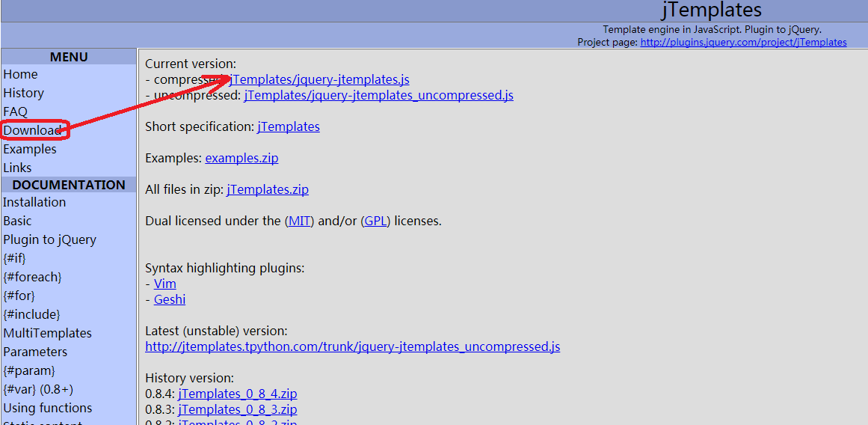Click the MENU section header
Screen dimensions: 868x425
69,57
